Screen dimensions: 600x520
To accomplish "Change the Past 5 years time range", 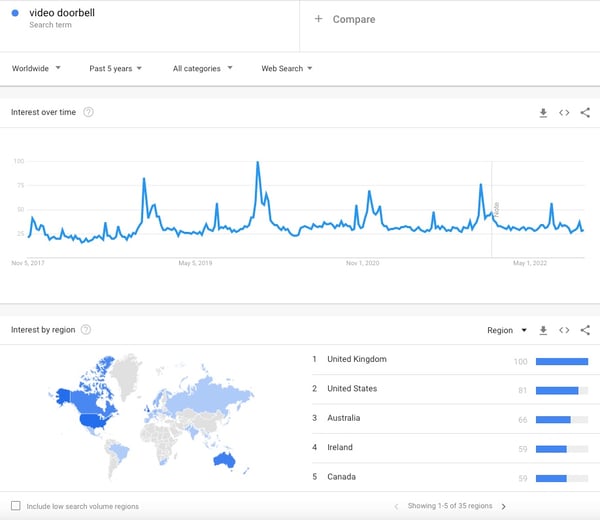I will coord(116,68).
